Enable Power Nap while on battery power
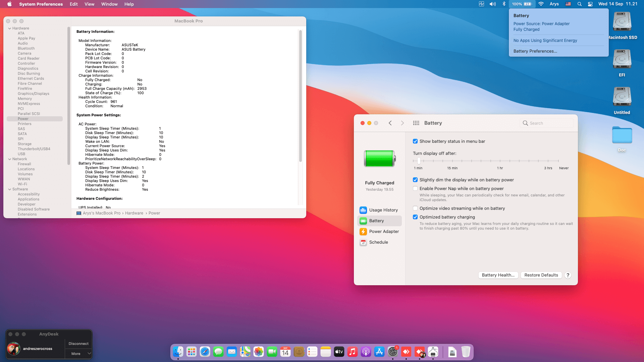The image size is (644, 362). [x=415, y=189]
